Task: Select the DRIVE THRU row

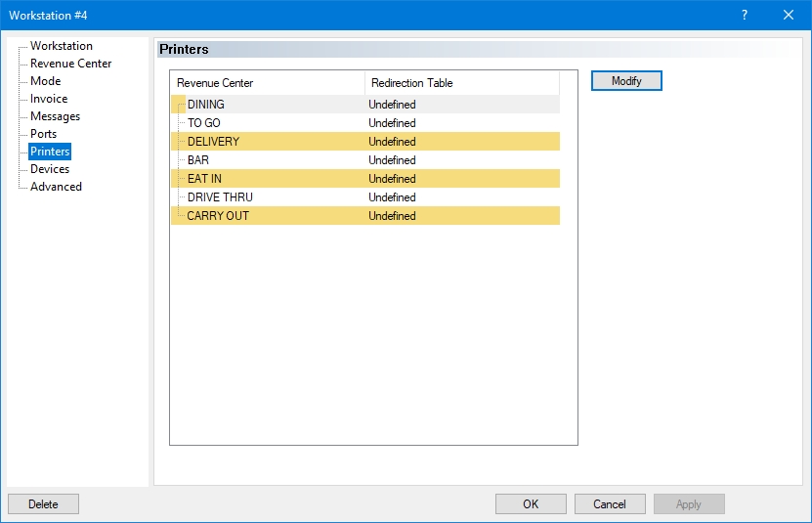Action: point(220,197)
